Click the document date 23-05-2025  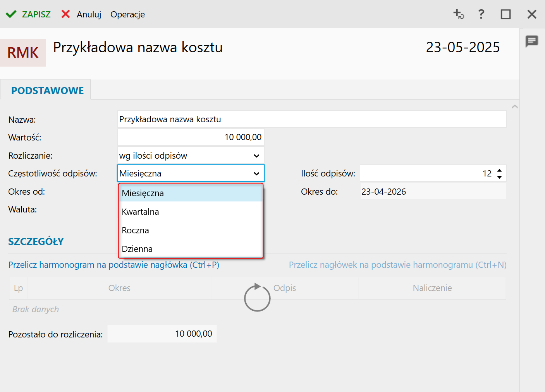coord(463,47)
